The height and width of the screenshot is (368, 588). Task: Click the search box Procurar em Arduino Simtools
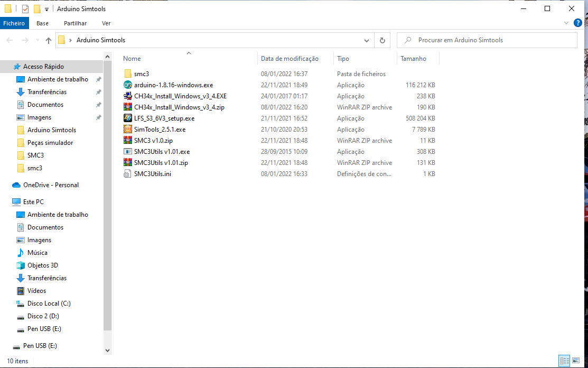(x=487, y=40)
